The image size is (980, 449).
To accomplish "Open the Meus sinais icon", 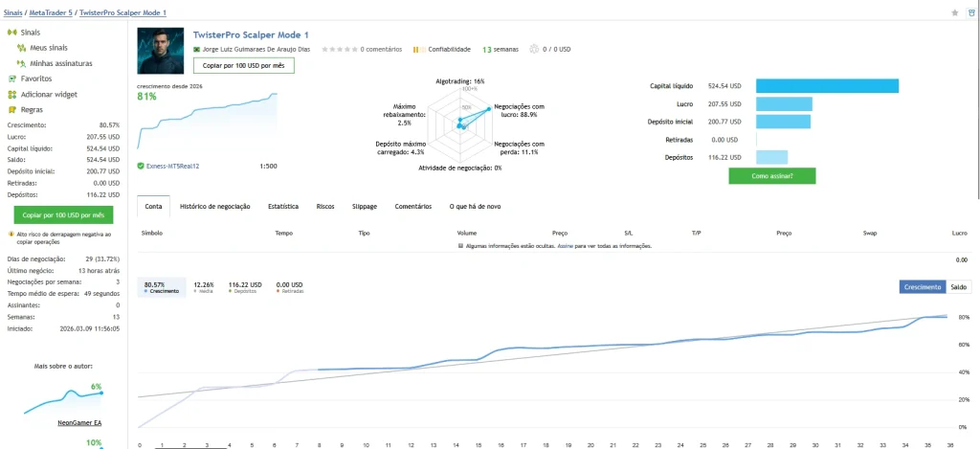I will click(x=21, y=48).
